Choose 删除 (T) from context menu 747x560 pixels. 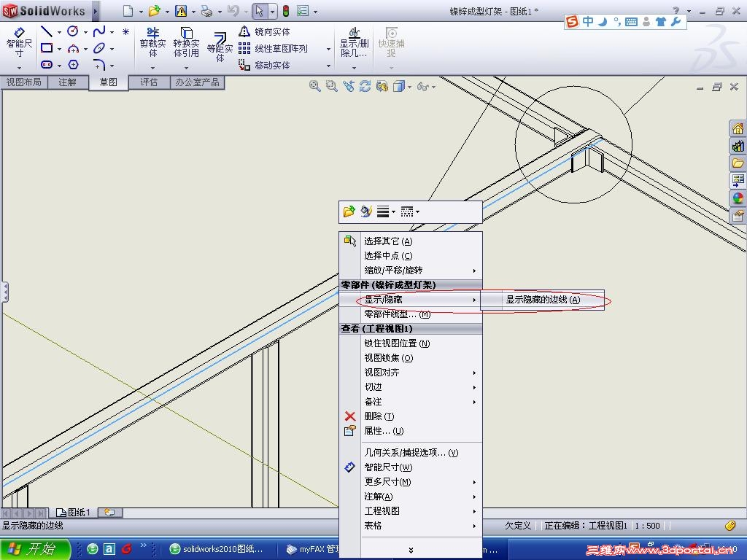tap(411, 416)
